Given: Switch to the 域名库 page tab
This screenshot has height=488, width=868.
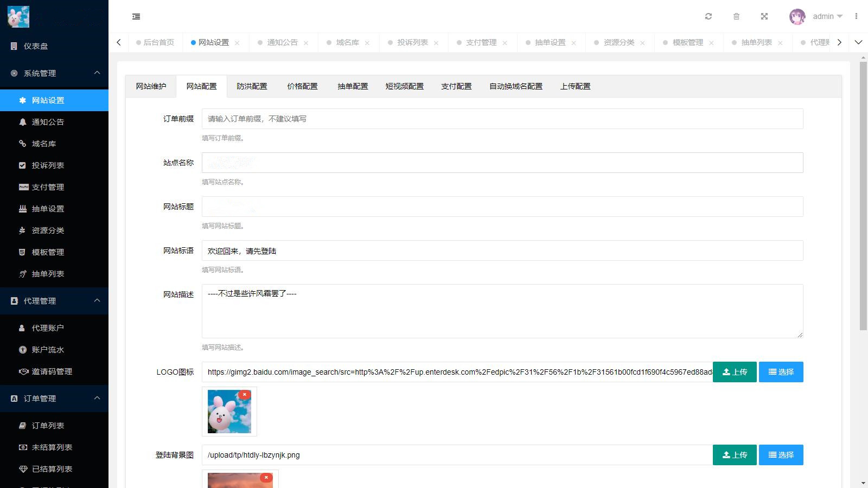Looking at the screenshot, I should (347, 42).
